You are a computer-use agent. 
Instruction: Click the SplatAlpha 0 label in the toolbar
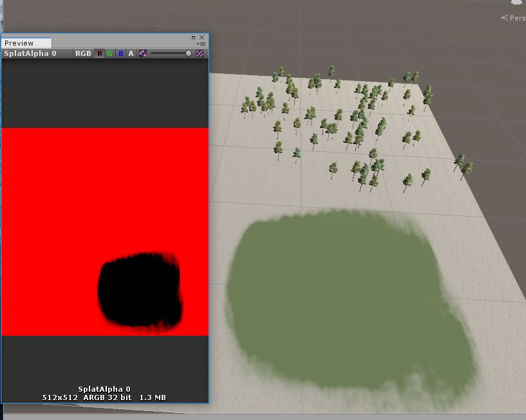(29, 53)
